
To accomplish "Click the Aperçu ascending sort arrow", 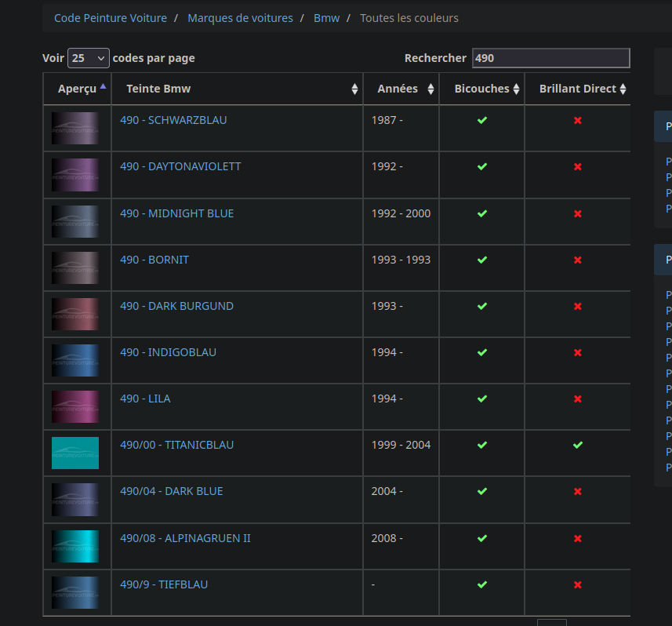I will (103, 86).
